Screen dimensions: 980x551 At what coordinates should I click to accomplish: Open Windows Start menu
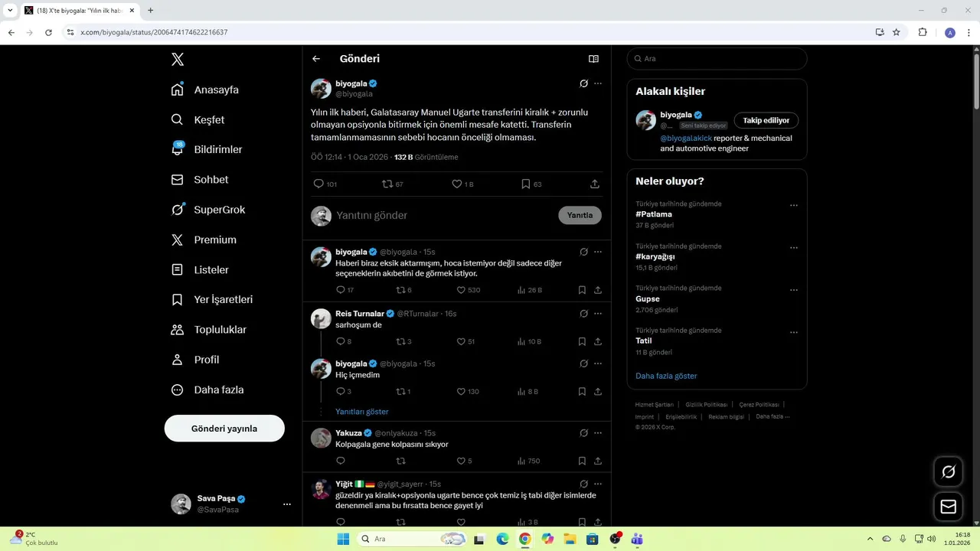click(x=342, y=539)
